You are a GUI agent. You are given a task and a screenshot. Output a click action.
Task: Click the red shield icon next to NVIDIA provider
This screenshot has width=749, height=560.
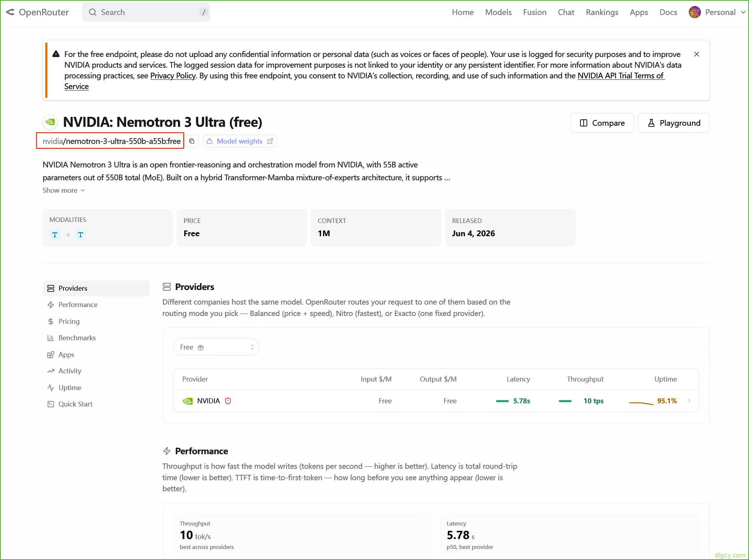228,401
